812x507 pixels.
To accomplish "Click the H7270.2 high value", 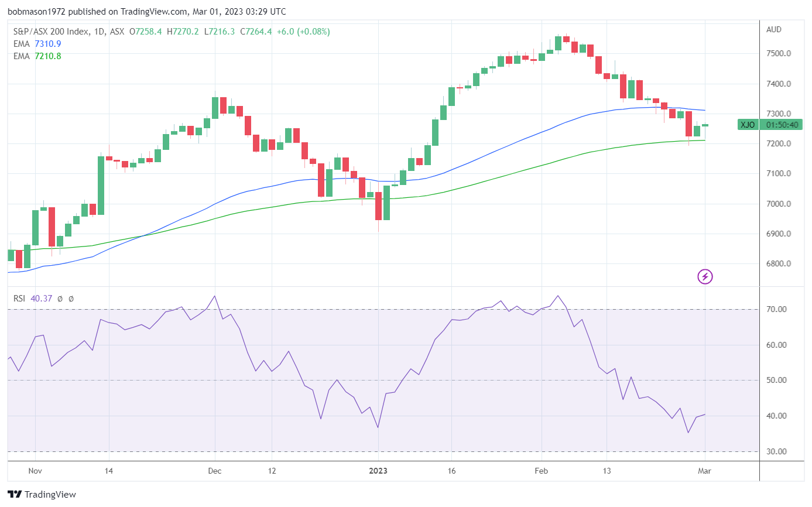I will 183,32.
